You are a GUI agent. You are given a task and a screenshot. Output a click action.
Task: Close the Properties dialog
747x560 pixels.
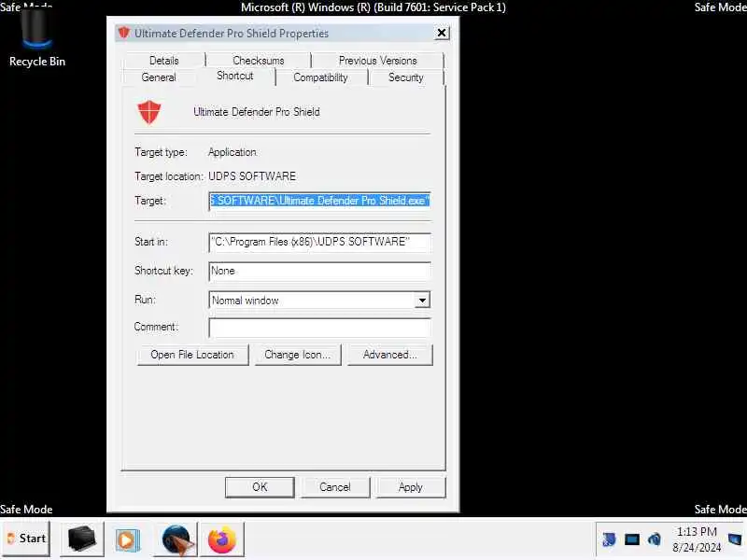[442, 33]
